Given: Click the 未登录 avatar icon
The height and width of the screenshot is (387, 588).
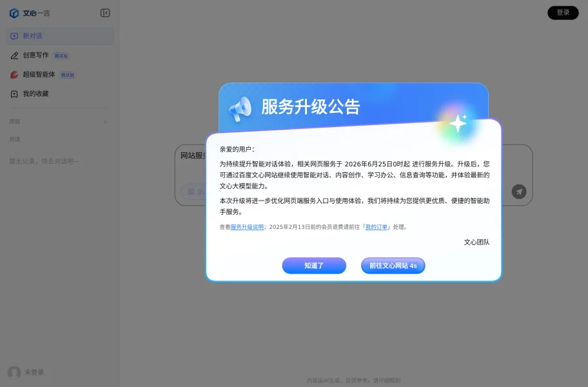Looking at the screenshot, I should click(x=14, y=372).
